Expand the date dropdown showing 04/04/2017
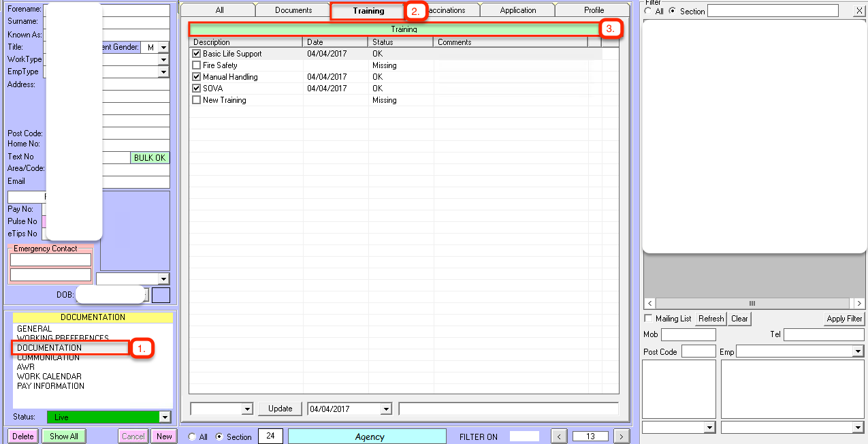The width and height of the screenshot is (868, 444). point(386,409)
